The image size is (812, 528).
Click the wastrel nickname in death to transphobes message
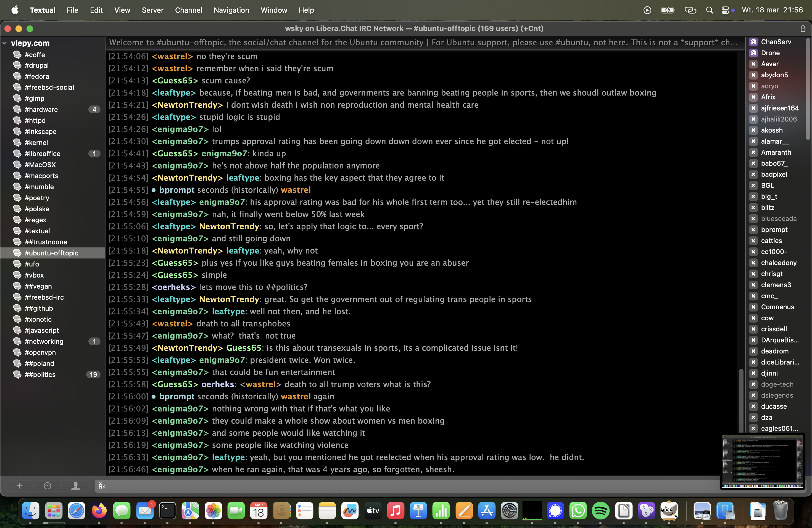pos(172,323)
